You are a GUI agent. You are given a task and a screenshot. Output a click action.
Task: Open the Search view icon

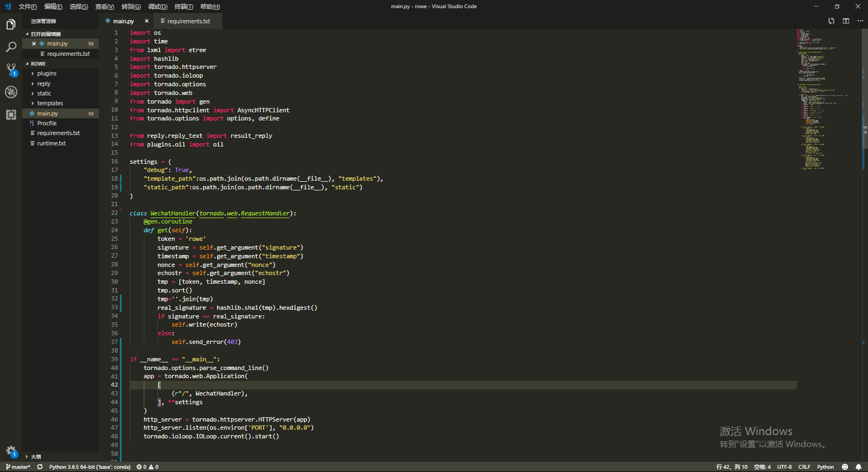(11, 47)
